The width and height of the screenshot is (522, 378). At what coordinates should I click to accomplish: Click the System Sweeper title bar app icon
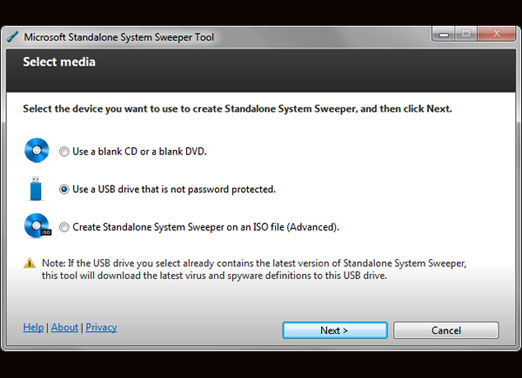(13, 37)
